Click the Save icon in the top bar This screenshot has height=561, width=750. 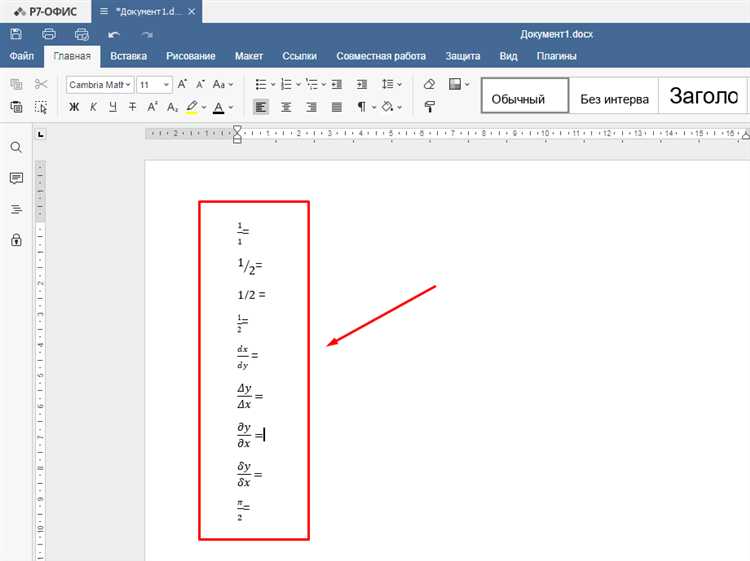(17, 35)
